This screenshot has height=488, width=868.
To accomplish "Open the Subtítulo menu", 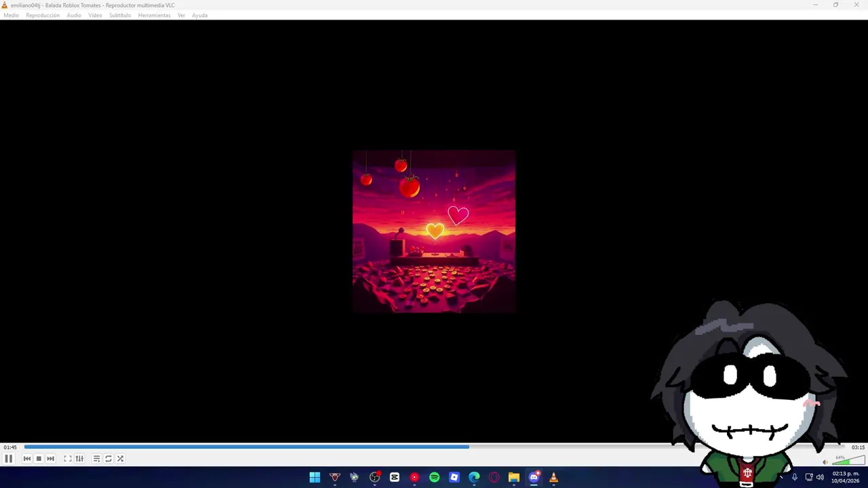I will click(x=120, y=15).
